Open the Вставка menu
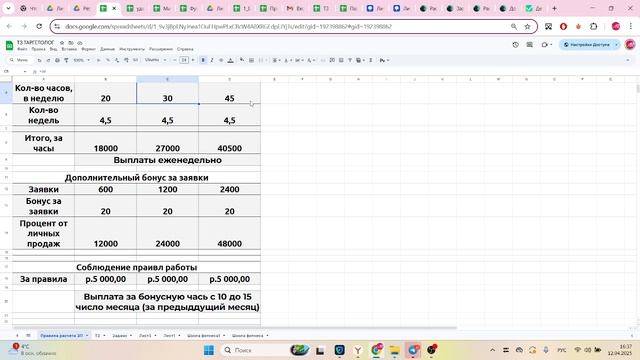This screenshot has height=360, width=640. tap(69, 49)
